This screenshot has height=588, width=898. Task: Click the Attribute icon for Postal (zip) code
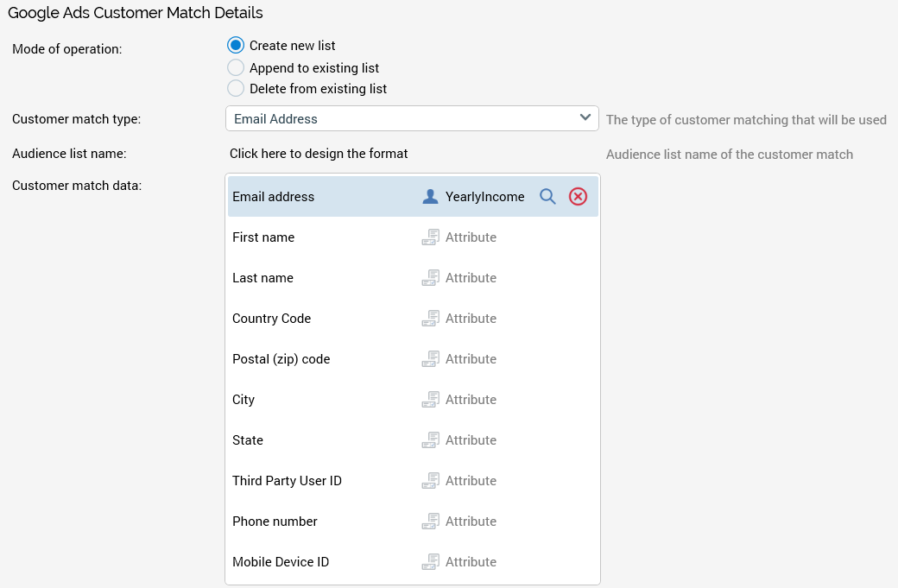430,358
